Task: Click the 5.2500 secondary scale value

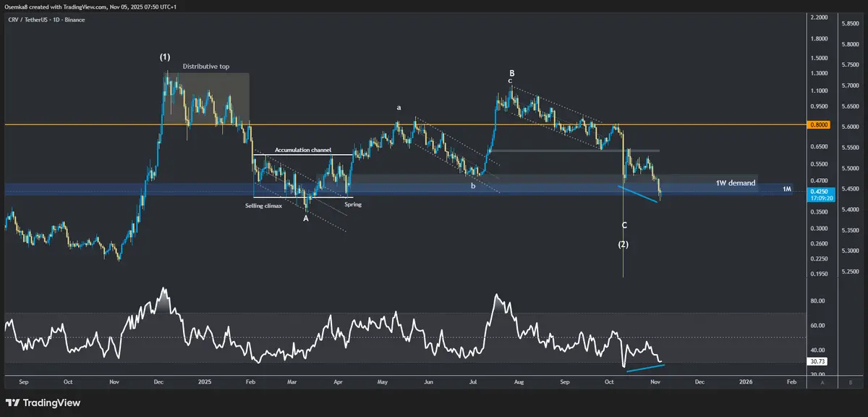Action: click(851, 271)
